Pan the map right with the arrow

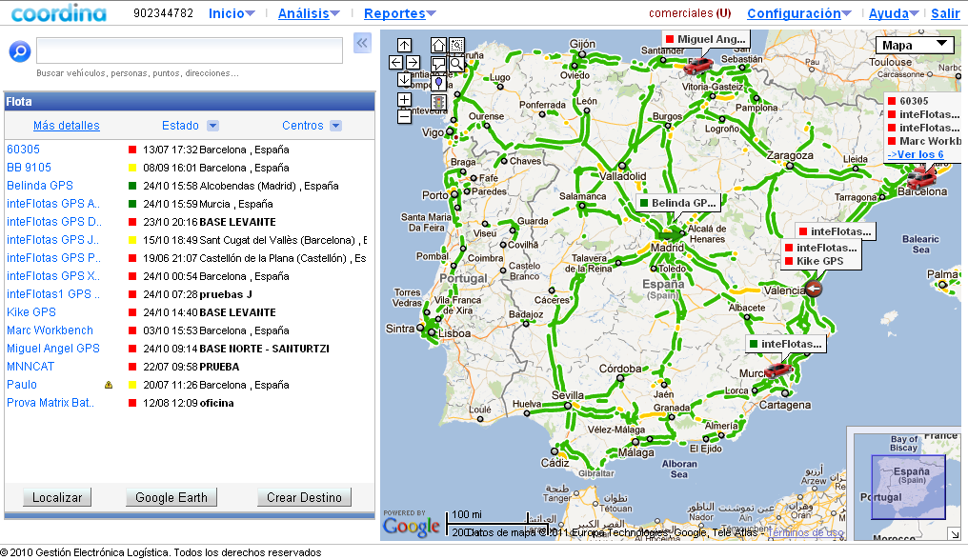click(413, 62)
